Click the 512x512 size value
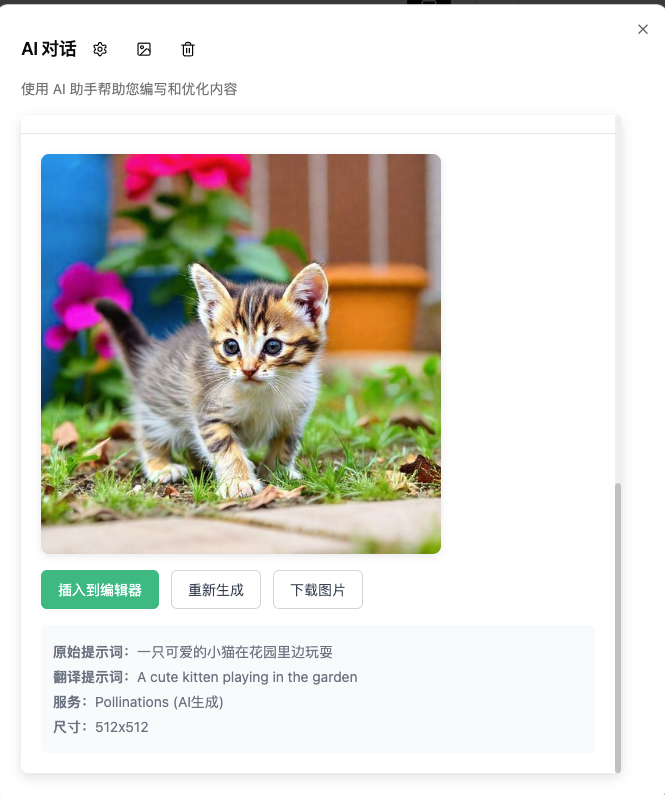Image resolution: width=665 pixels, height=795 pixels. click(122, 727)
